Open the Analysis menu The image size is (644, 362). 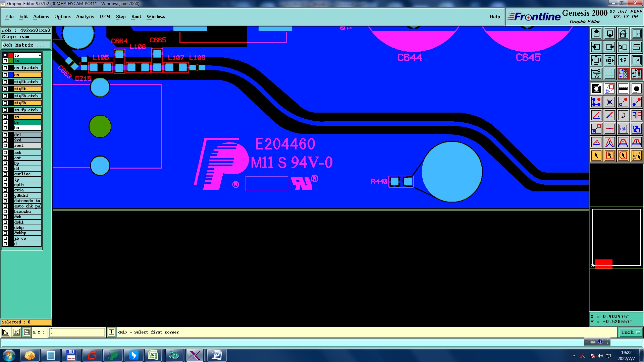[85, 16]
